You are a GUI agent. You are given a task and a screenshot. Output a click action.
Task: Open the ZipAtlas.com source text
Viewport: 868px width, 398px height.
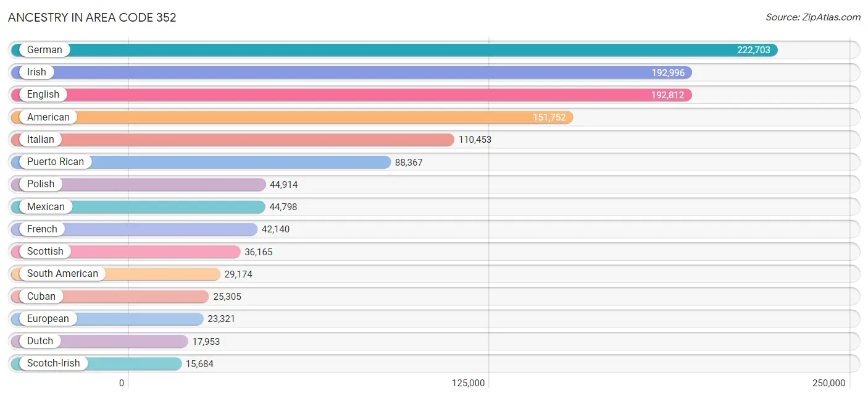click(x=812, y=17)
